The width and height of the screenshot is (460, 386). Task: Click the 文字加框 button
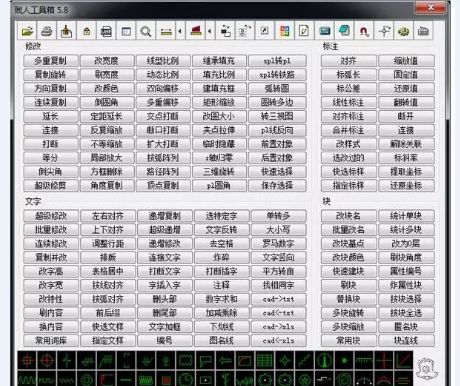pyautogui.click(x=165, y=327)
